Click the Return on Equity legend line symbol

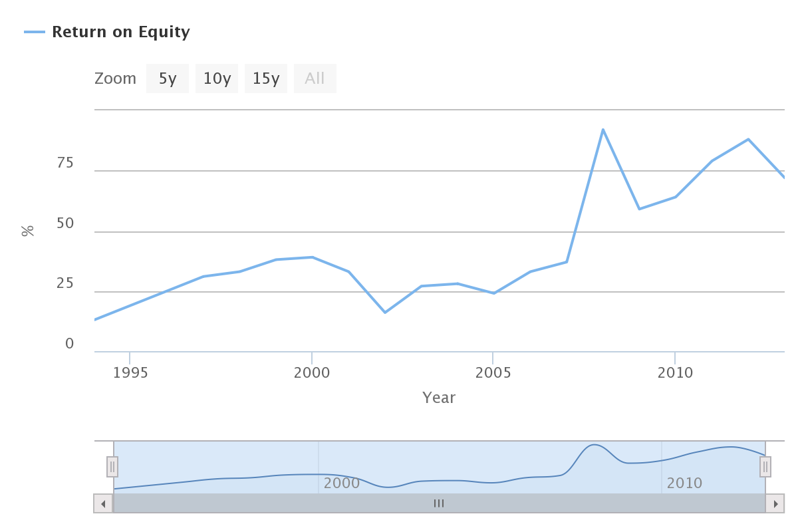(x=35, y=32)
